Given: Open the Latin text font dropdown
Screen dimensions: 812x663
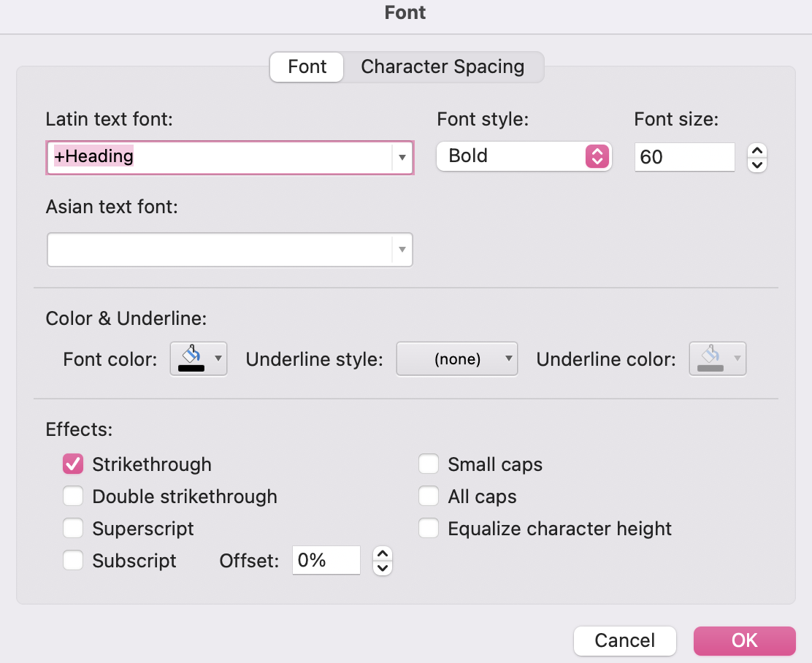Looking at the screenshot, I should 402,158.
